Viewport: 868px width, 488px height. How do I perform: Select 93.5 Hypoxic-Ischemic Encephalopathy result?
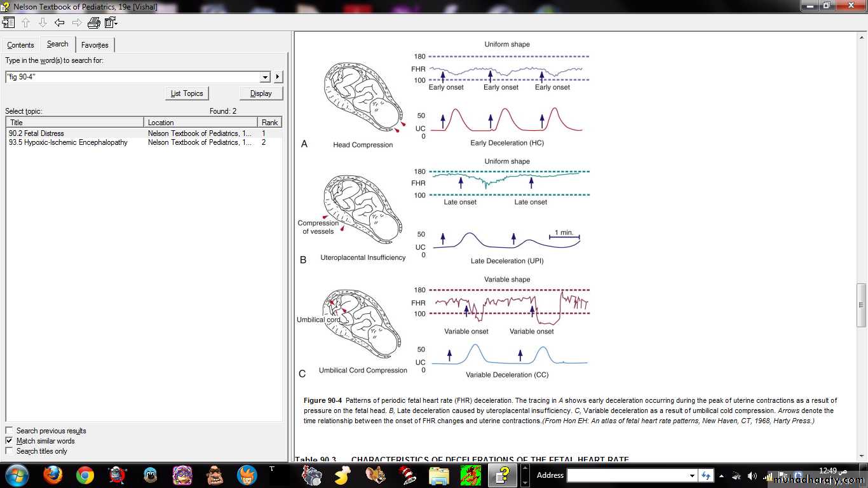68,142
